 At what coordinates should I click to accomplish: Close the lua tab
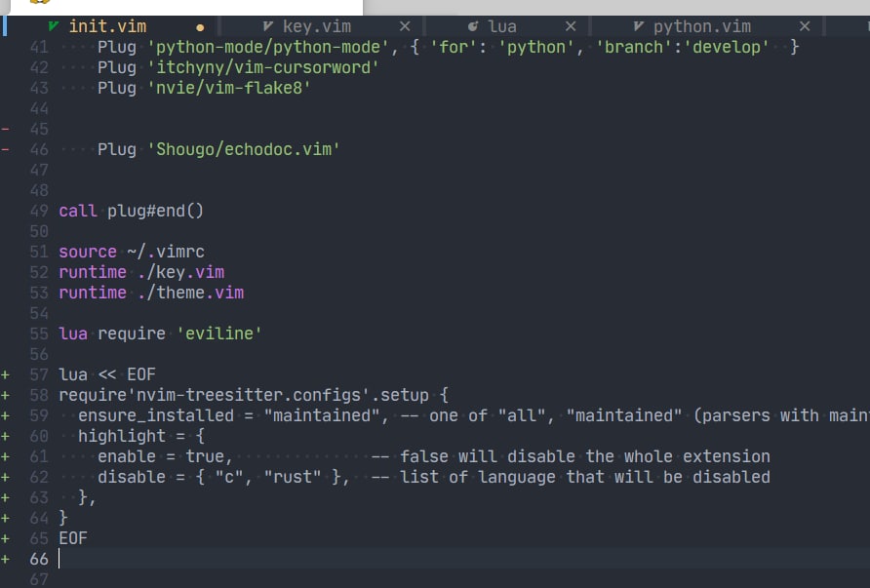pyautogui.click(x=571, y=26)
